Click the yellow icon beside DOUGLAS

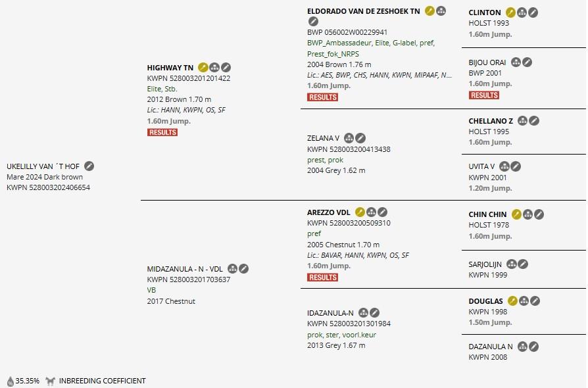click(512, 301)
